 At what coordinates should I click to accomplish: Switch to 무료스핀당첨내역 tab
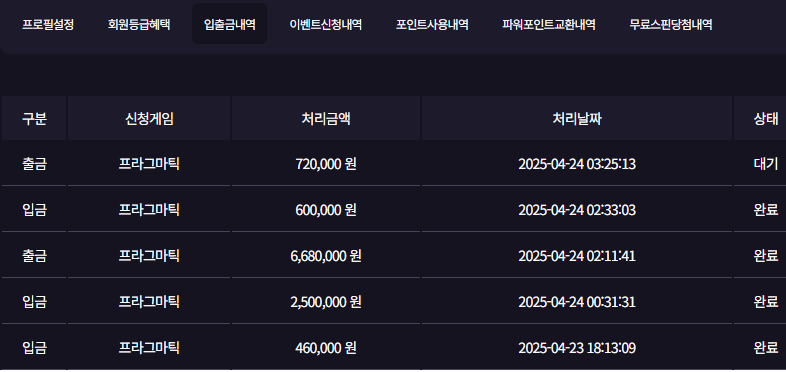tap(671, 24)
